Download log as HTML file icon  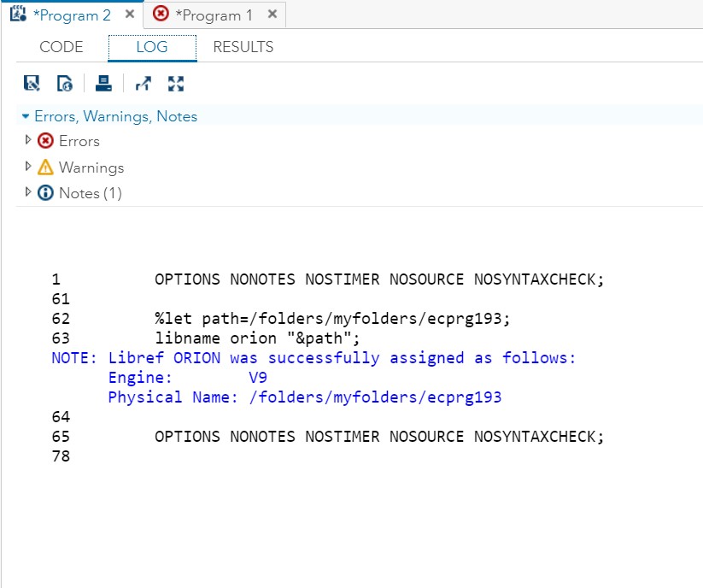click(65, 84)
